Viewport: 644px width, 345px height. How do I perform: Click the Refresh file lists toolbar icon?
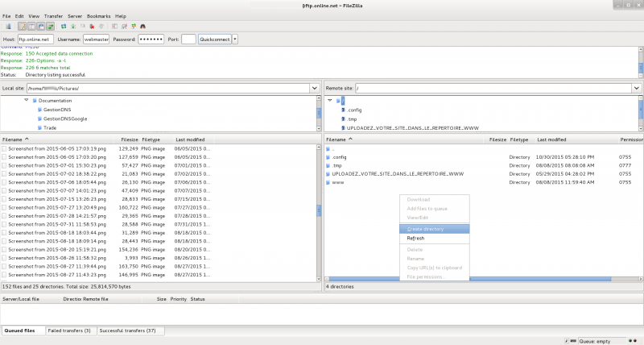tap(64, 27)
